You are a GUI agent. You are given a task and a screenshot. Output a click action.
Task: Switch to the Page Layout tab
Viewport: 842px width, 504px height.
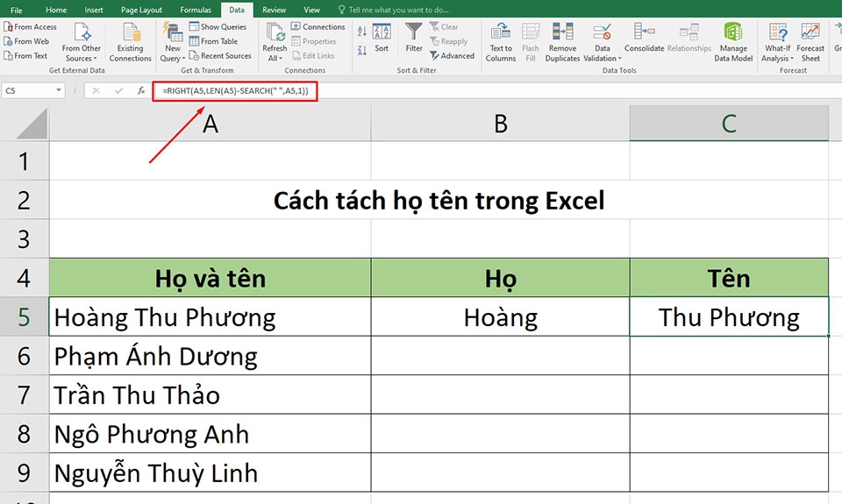[141, 10]
